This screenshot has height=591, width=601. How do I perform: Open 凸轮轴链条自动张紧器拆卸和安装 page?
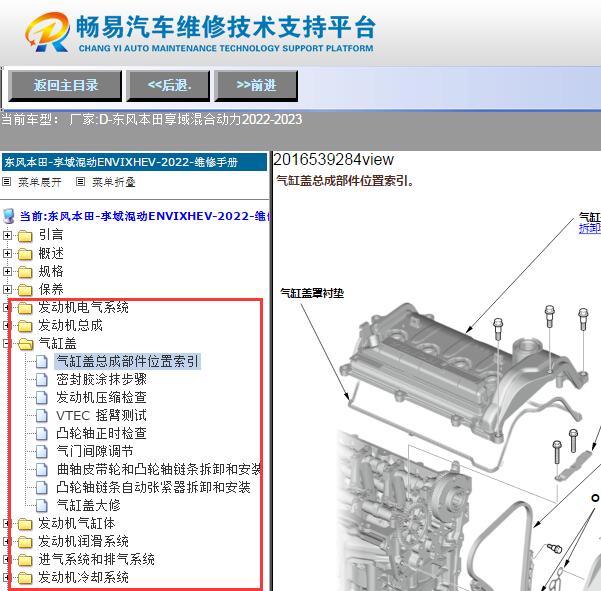(153, 488)
